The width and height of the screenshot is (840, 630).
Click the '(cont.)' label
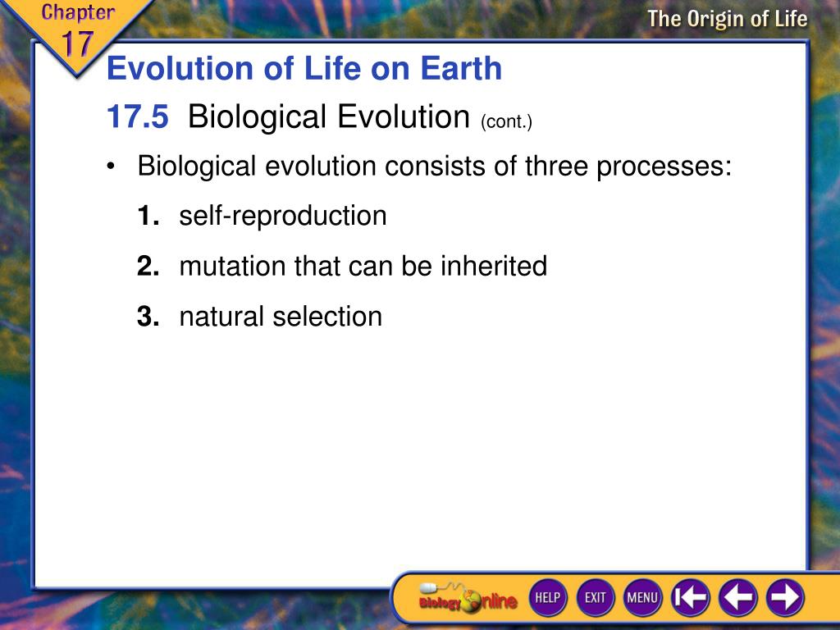(x=506, y=121)
